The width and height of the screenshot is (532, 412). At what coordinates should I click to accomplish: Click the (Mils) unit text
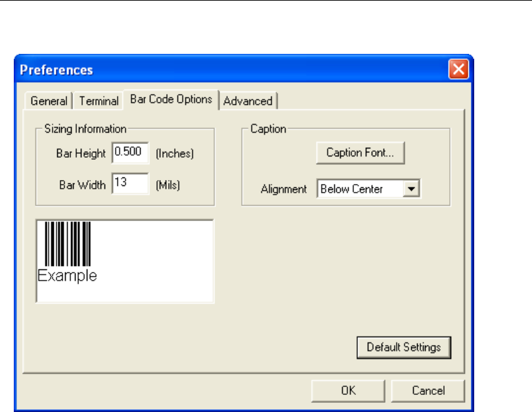pos(168,185)
